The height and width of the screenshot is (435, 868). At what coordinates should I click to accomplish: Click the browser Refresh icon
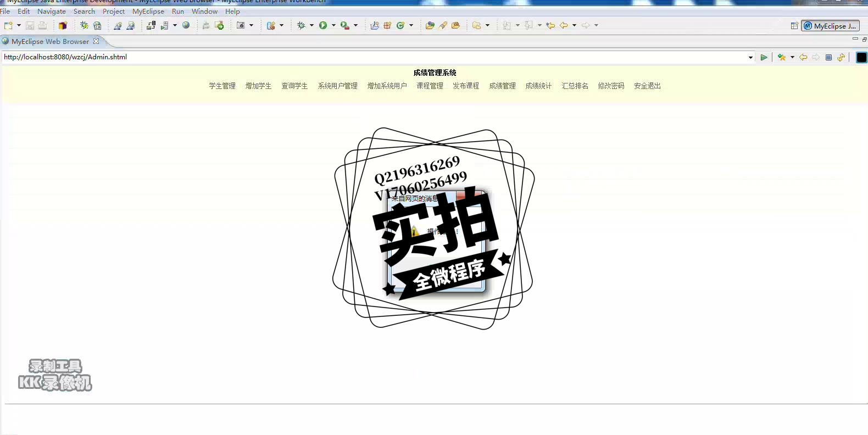point(841,57)
